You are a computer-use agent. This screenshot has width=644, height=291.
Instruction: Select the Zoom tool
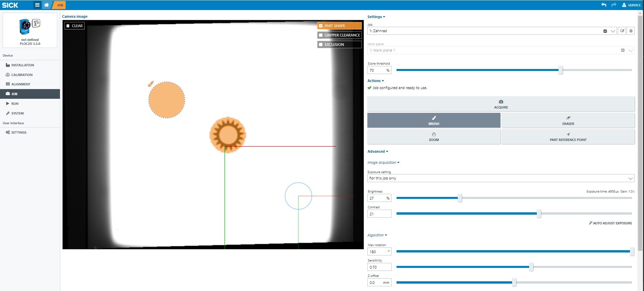(434, 137)
